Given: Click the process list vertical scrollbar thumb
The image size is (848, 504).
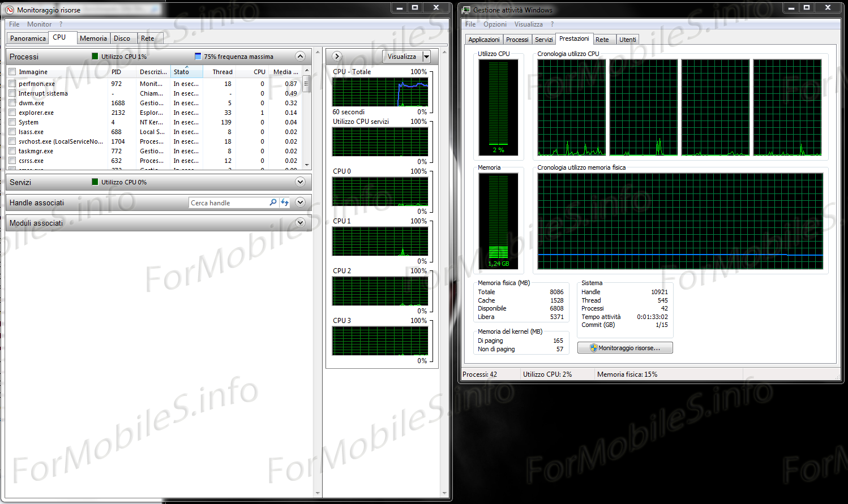Looking at the screenshot, I should [x=307, y=84].
